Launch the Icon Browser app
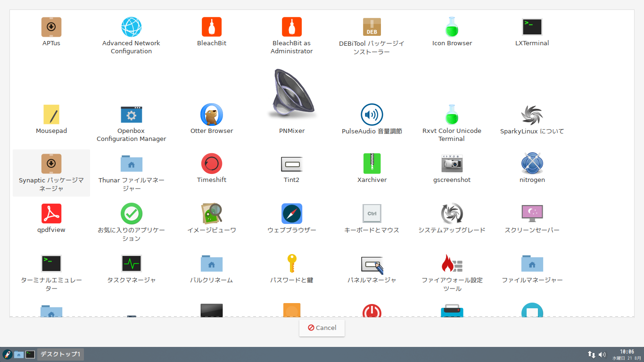Viewport: 644px width, 362px height. coord(452,27)
